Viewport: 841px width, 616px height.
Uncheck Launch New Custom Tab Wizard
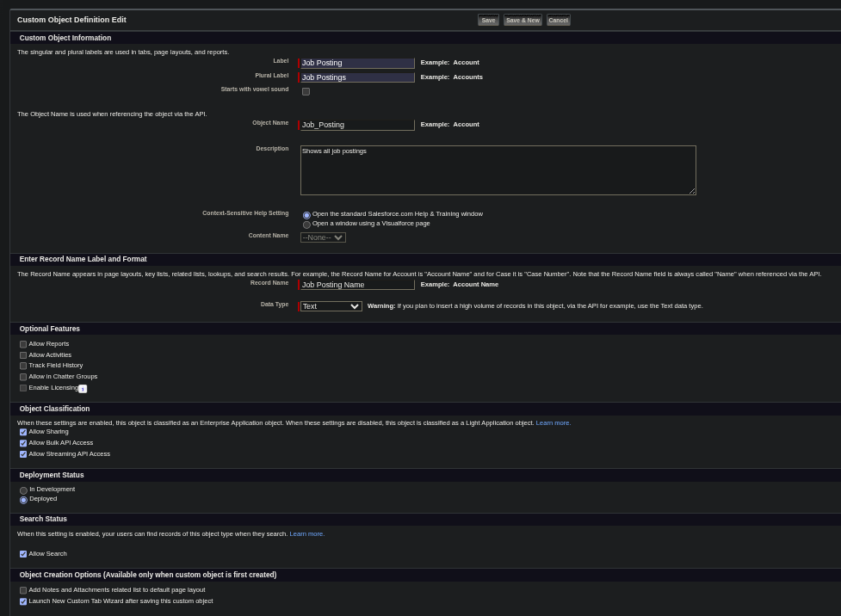click(22, 601)
